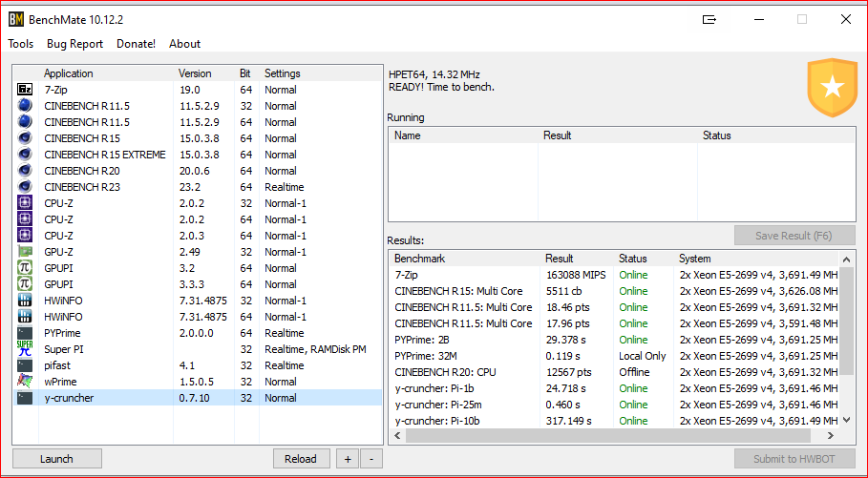Click the CPU-Z 2.0.3 icon

pyautogui.click(x=25, y=235)
